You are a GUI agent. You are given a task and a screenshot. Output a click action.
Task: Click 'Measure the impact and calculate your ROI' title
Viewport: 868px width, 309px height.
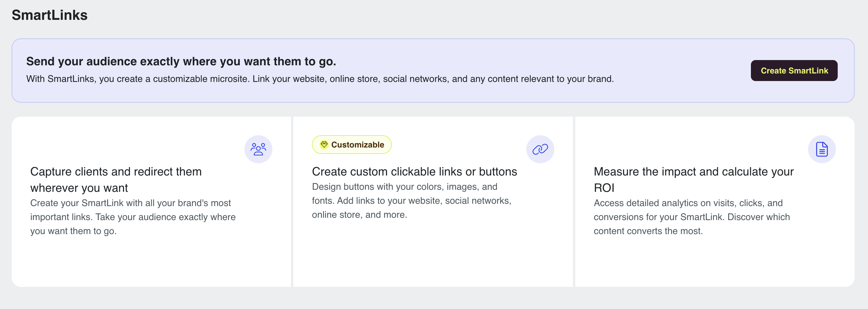[694, 180]
